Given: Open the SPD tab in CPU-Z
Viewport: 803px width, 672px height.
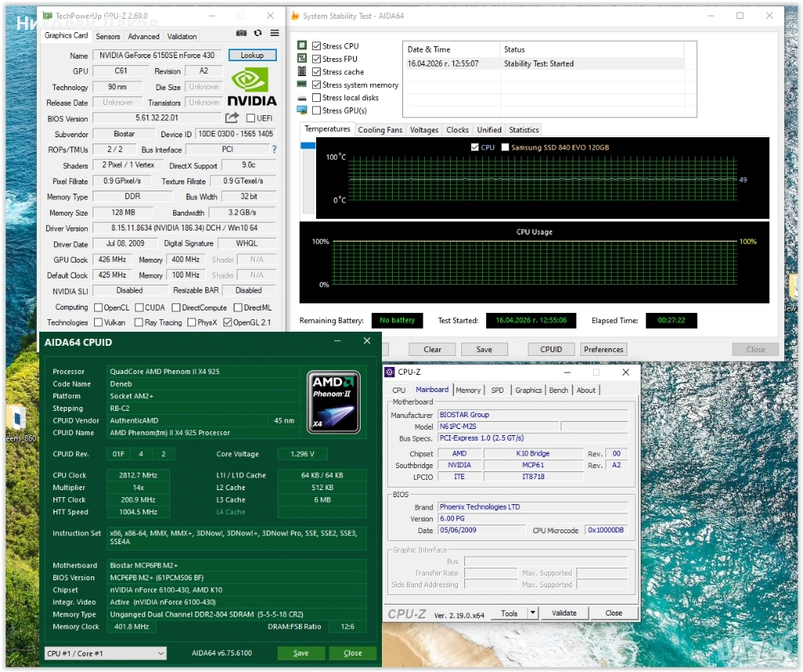Looking at the screenshot, I should click(x=497, y=390).
